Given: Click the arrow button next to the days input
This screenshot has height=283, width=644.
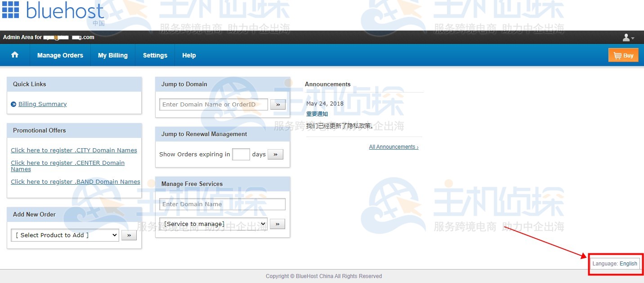Looking at the screenshot, I should [275, 154].
